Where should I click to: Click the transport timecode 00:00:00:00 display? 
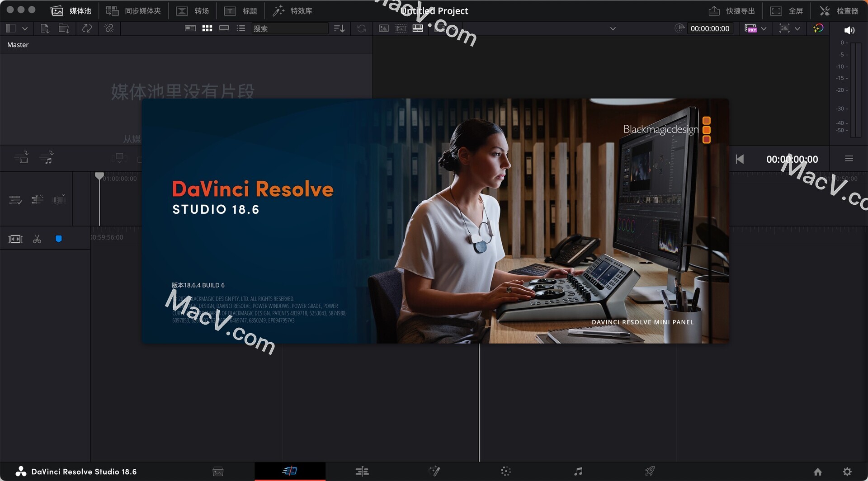click(x=792, y=159)
